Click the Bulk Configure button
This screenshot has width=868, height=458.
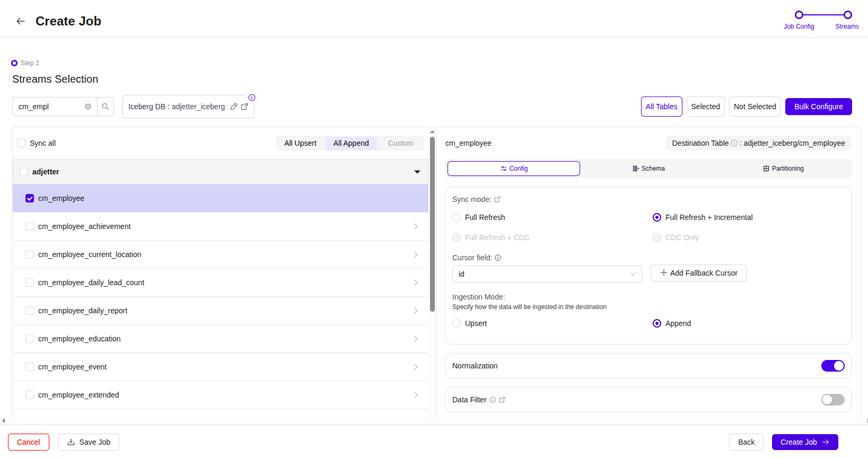tap(818, 107)
